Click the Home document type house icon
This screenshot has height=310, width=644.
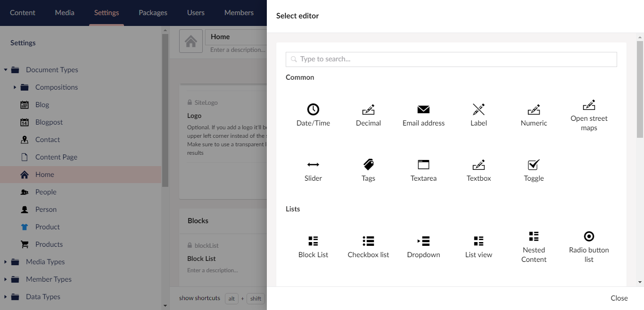tap(191, 42)
